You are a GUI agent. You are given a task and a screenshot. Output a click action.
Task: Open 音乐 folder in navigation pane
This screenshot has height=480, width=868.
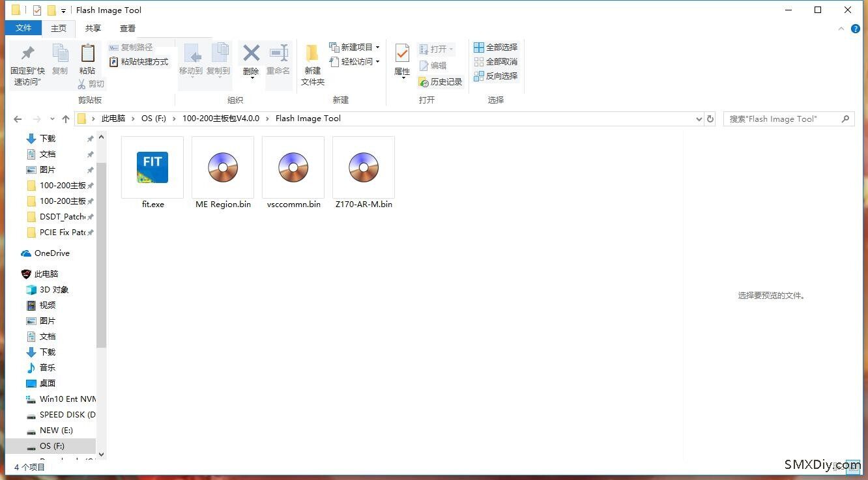(x=47, y=367)
